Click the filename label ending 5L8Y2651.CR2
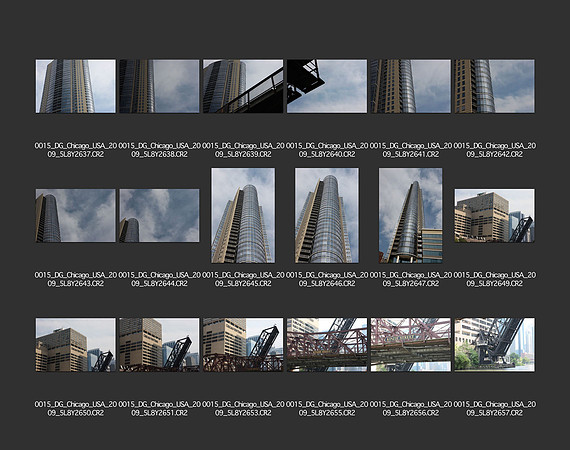This screenshot has width=570, height=450. [159, 409]
